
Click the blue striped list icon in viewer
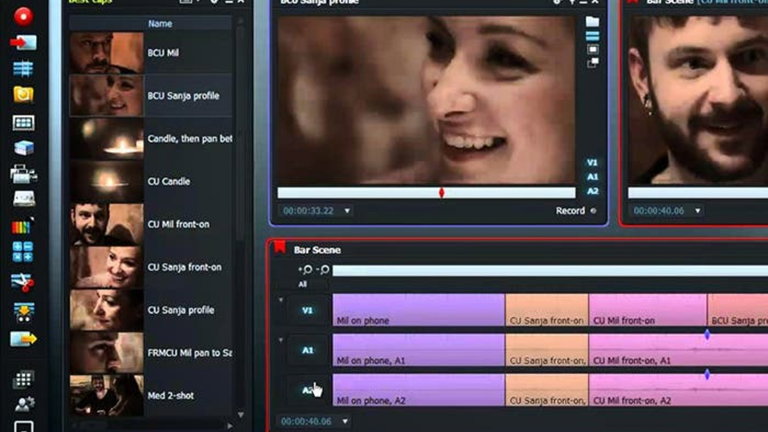point(592,36)
